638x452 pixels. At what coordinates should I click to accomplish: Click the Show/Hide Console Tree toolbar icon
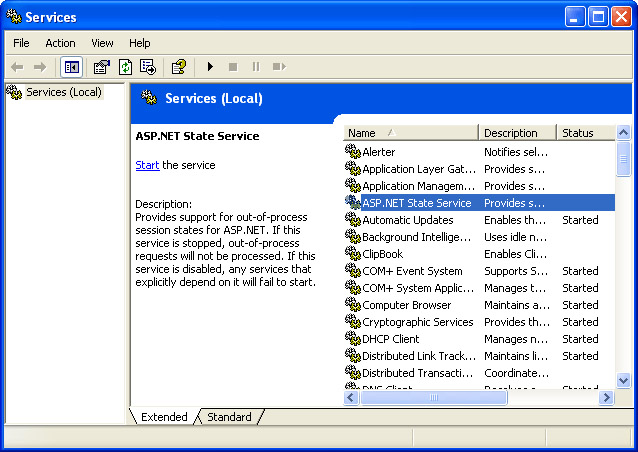tap(72, 67)
